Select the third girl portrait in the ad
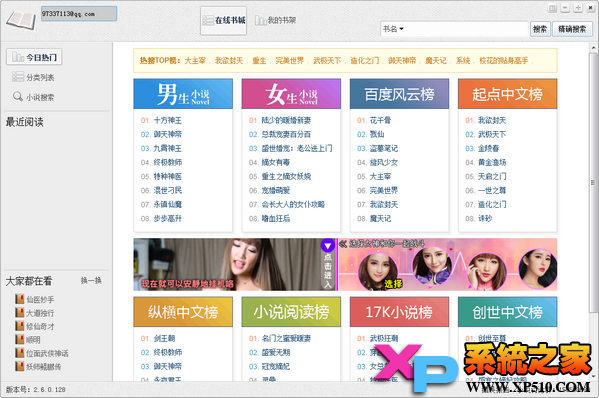 487,271
